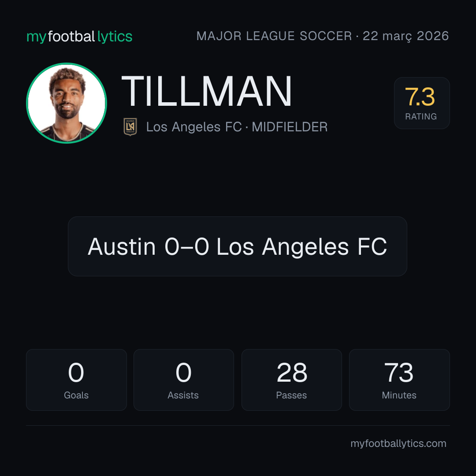Image resolution: width=476 pixels, height=476 pixels.
Task: Click the Los Angeles FC crest icon
Action: (130, 127)
